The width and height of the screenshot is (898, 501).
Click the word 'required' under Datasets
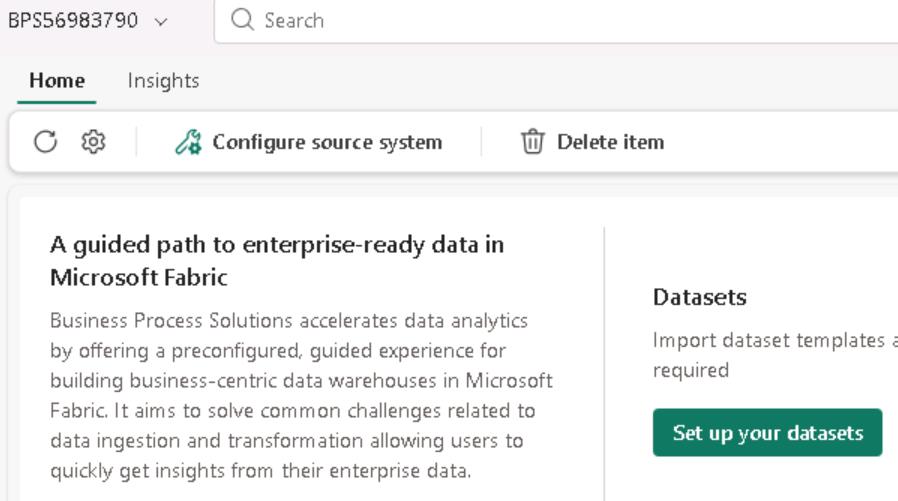coord(691,370)
